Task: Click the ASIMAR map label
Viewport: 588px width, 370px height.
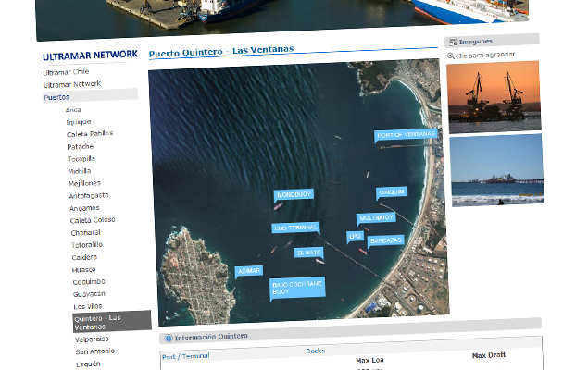Action: (x=248, y=271)
